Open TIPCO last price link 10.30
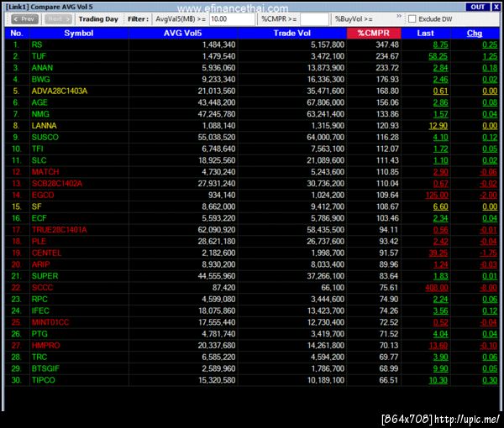 (438, 380)
